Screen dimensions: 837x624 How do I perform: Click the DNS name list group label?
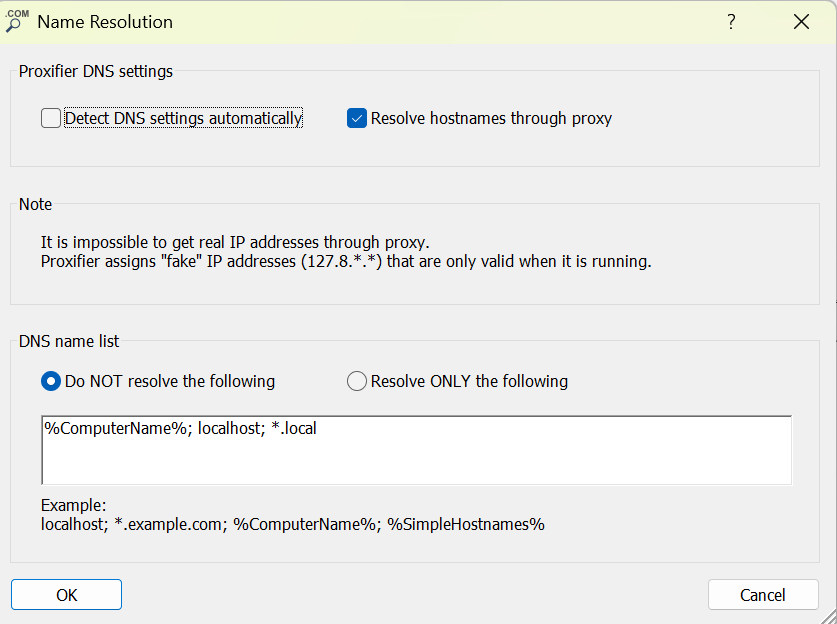69,341
